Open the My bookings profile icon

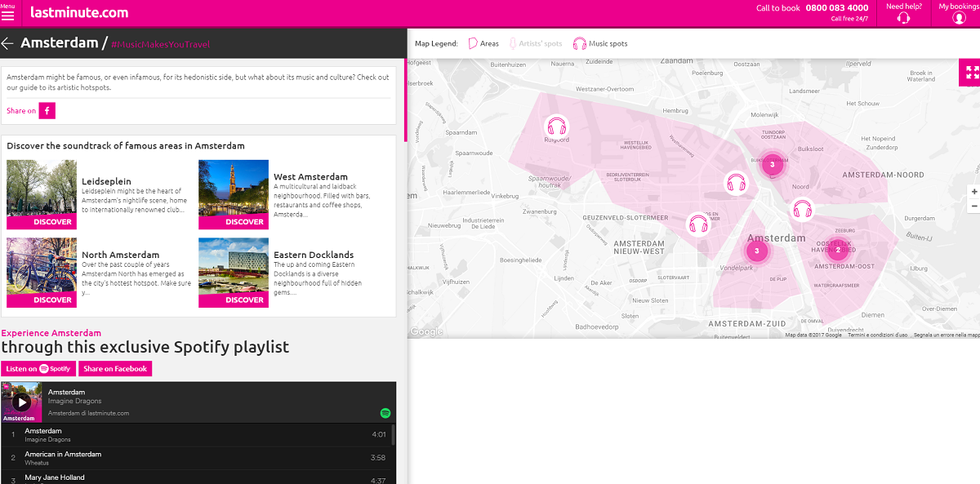(x=959, y=18)
